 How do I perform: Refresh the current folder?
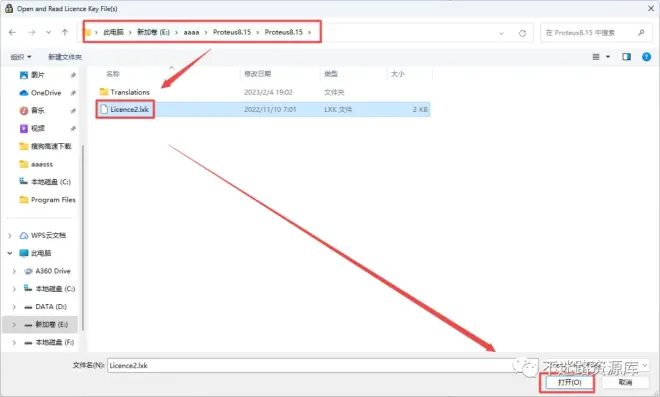pos(522,33)
